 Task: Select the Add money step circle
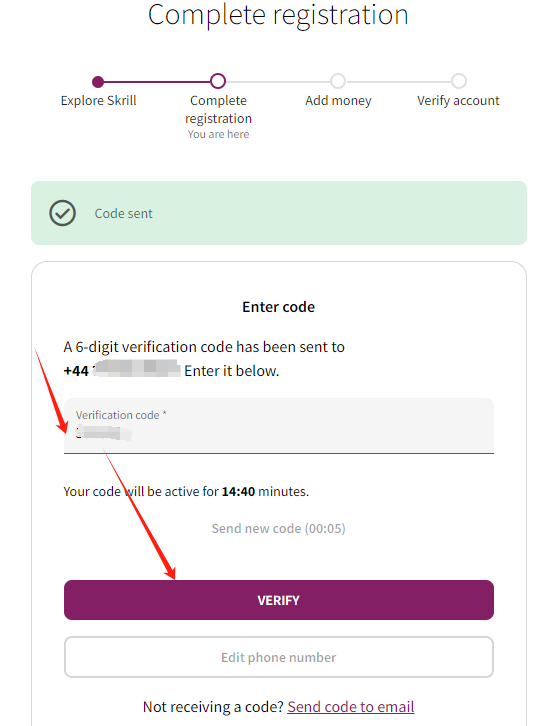click(x=338, y=81)
